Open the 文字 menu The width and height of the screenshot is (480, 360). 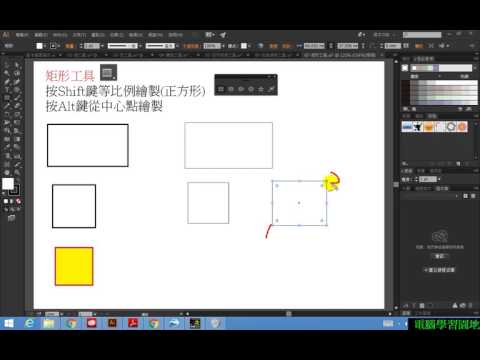pyautogui.click(x=79, y=35)
